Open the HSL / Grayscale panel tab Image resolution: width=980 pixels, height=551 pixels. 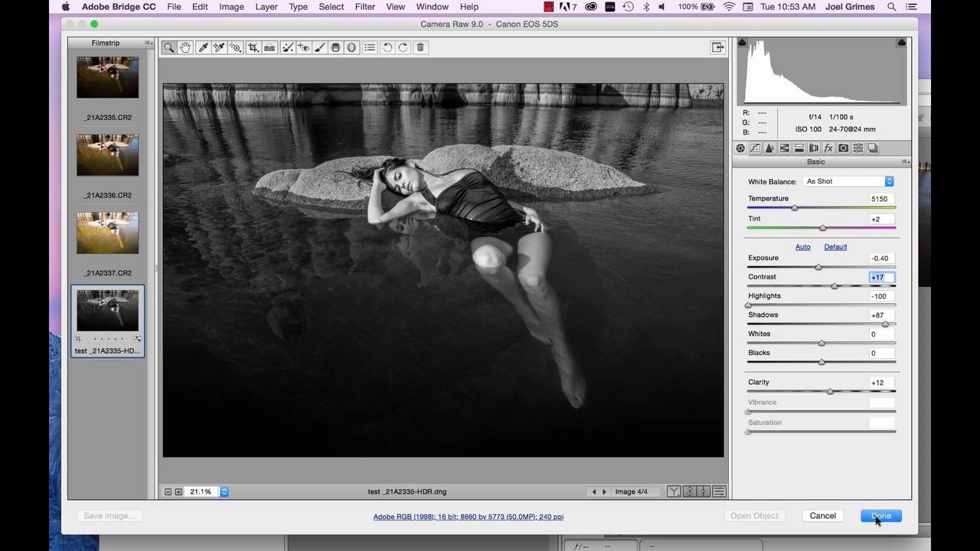[784, 148]
